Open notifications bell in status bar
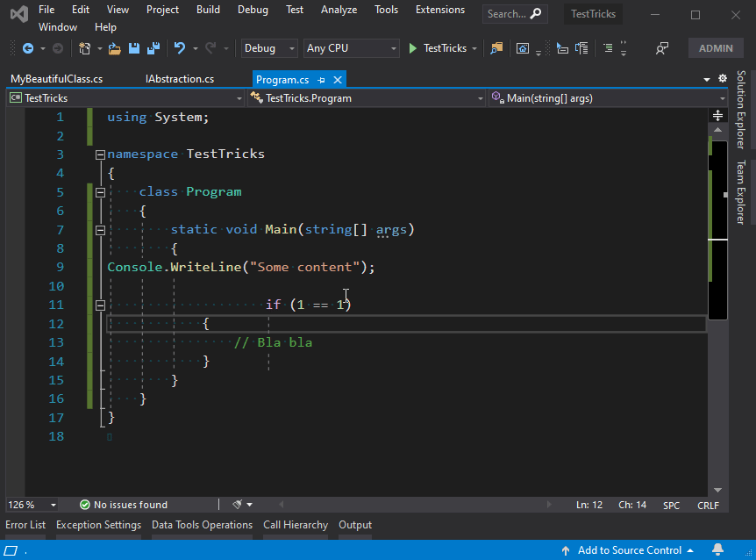The image size is (756, 560). (x=717, y=549)
